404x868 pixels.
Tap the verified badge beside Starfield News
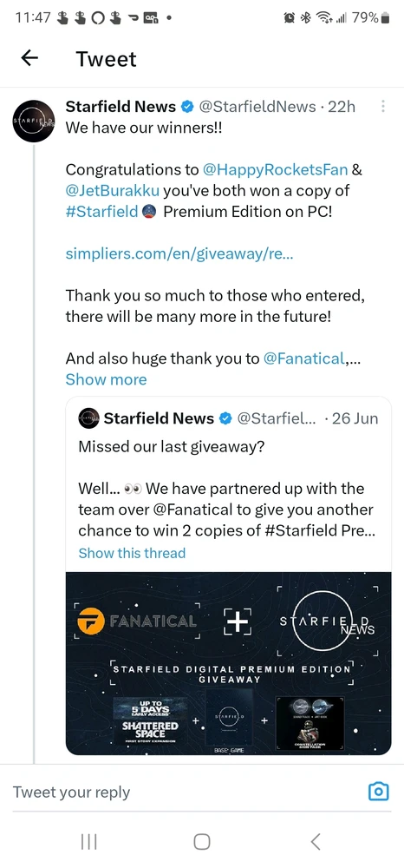[x=187, y=106]
